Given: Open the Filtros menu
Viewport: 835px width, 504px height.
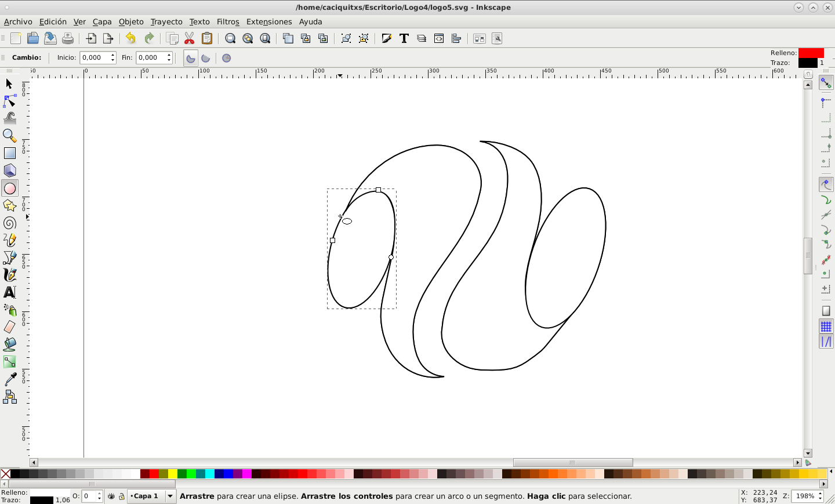Looking at the screenshot, I should coord(228,21).
